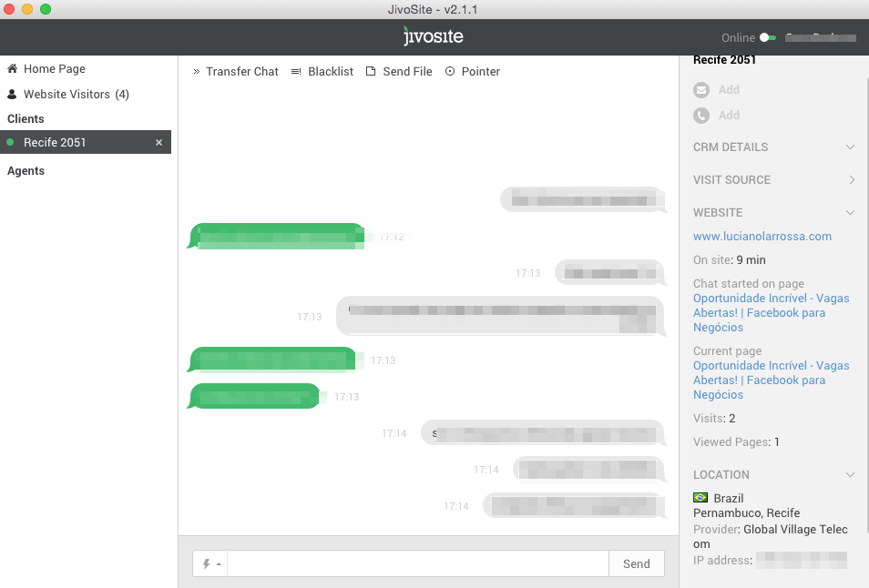
Task: Open the www.lucianolarrossa.com link
Action: tap(763, 236)
